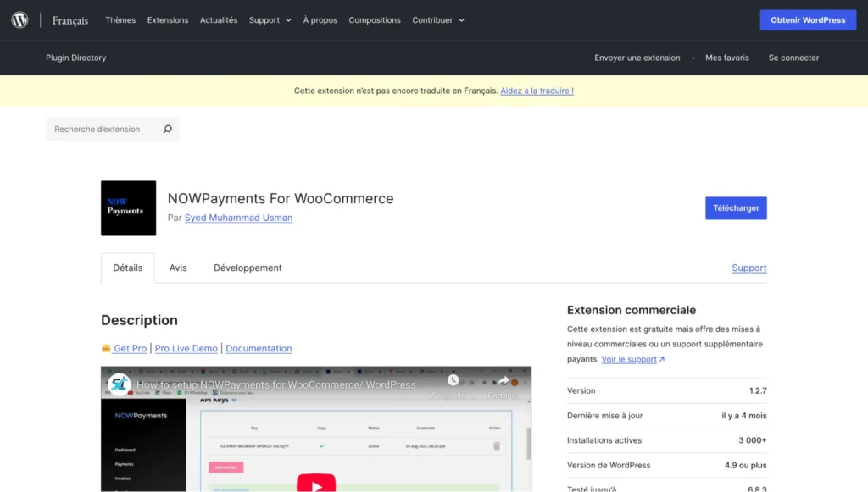Viewport: 868px width, 492px height.
Task: Open the 'Aidez à la traduire !' link
Action: point(537,91)
